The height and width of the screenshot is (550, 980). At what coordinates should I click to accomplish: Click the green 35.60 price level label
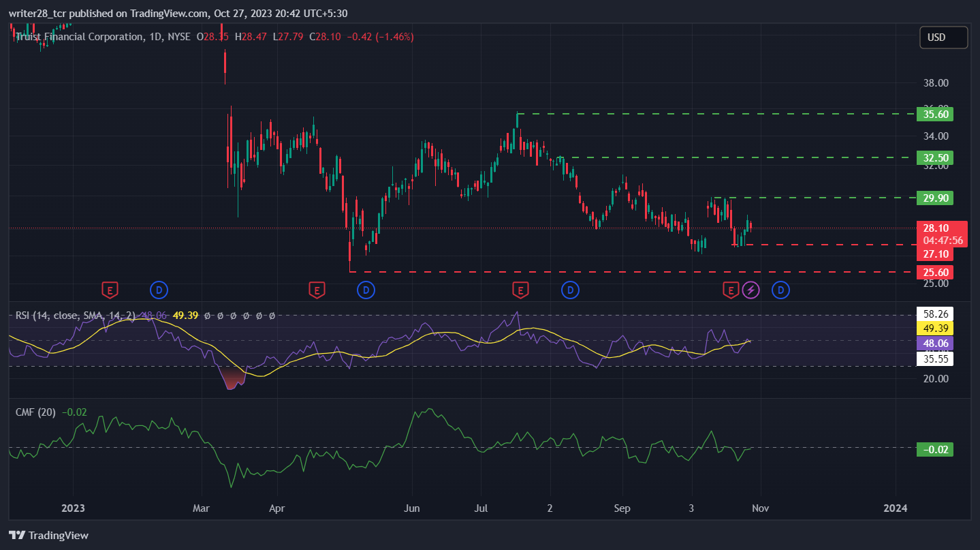935,114
